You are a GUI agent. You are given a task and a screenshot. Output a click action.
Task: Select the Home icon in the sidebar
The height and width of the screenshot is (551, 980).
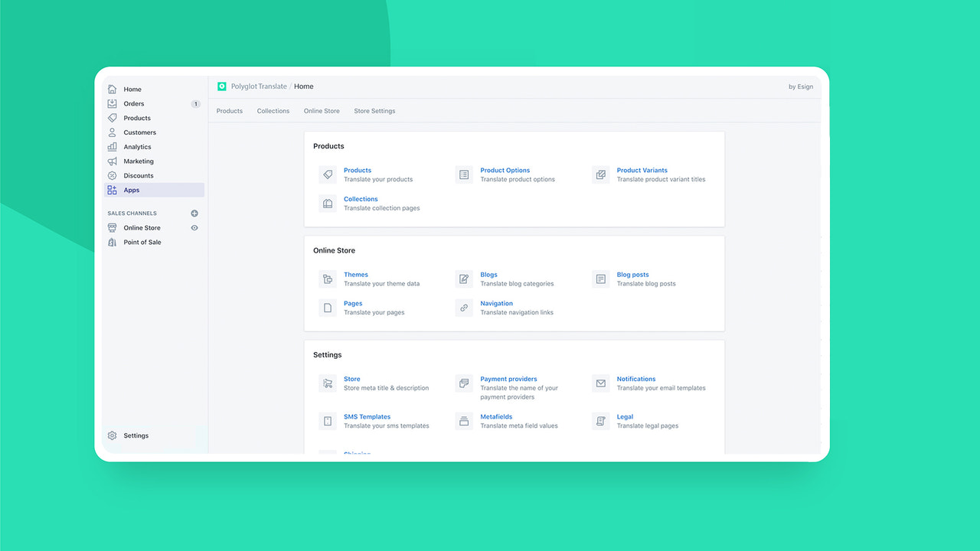coord(113,89)
